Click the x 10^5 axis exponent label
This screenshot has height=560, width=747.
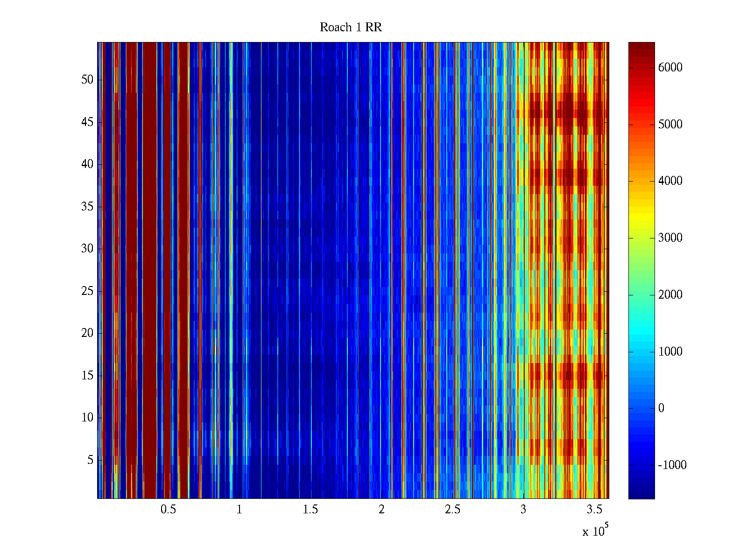[x=595, y=531]
